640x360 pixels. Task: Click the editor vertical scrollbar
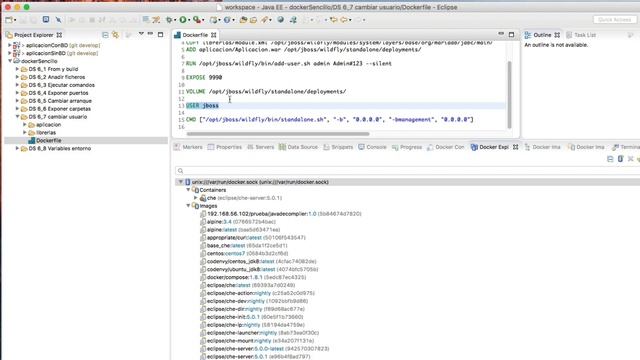[x=509, y=95]
